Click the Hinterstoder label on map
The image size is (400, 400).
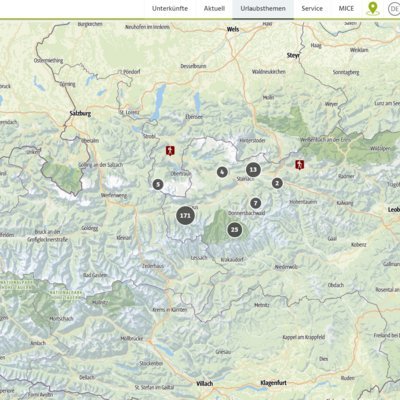click(252, 141)
